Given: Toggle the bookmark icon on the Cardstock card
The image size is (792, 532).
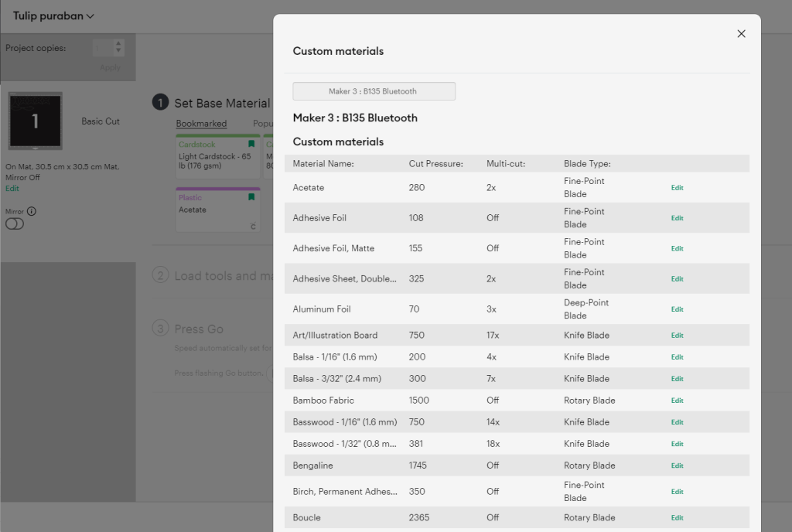Looking at the screenshot, I should point(251,144).
